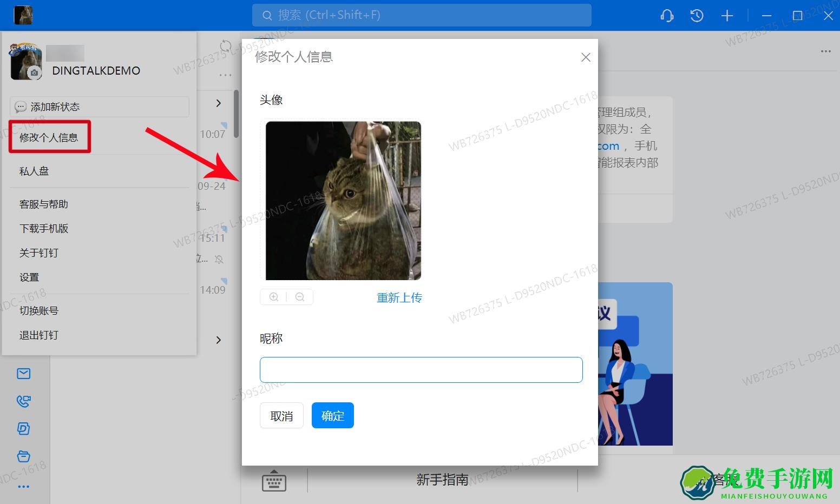840x504 pixels.
Task: Zoom in on the avatar image
Action: [x=274, y=297]
